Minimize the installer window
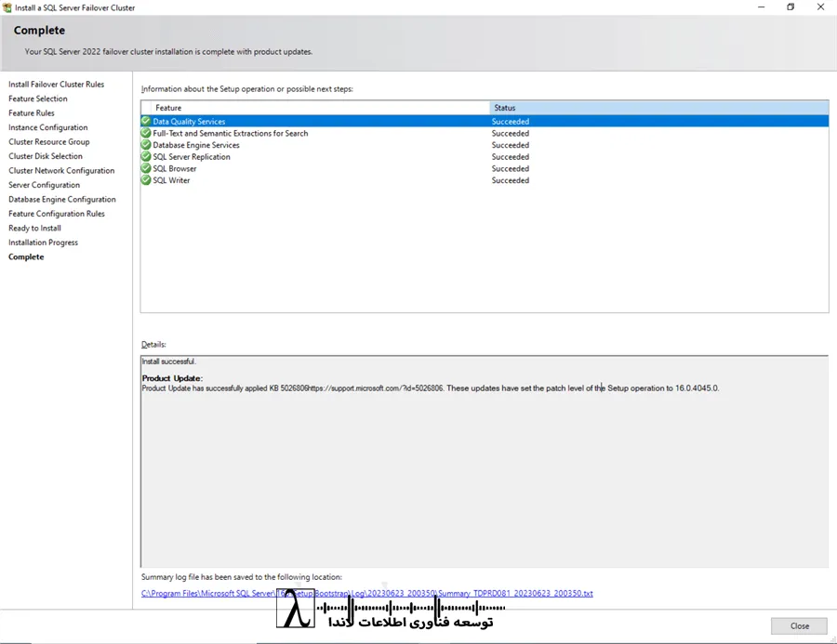The image size is (837, 644). tap(761, 7)
